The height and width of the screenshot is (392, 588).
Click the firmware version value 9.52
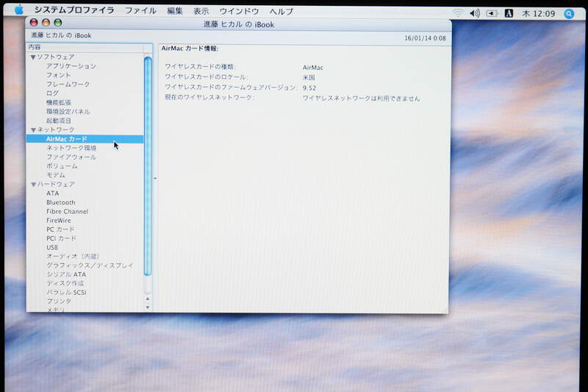click(x=309, y=88)
